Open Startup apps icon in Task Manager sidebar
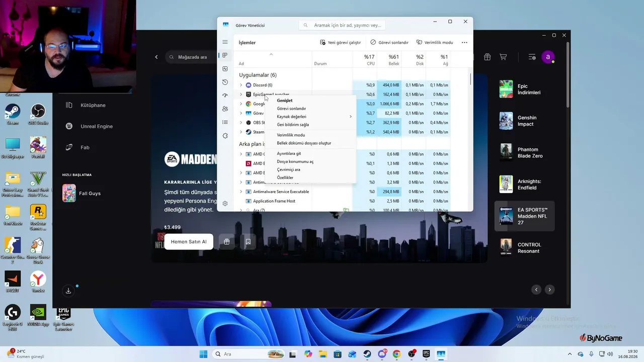 coord(225,96)
